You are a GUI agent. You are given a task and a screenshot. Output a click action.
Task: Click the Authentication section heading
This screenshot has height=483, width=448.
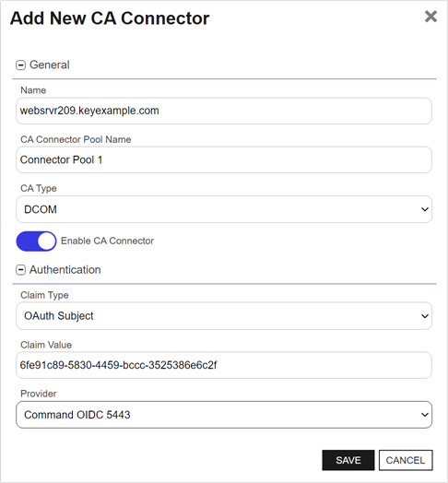65,270
